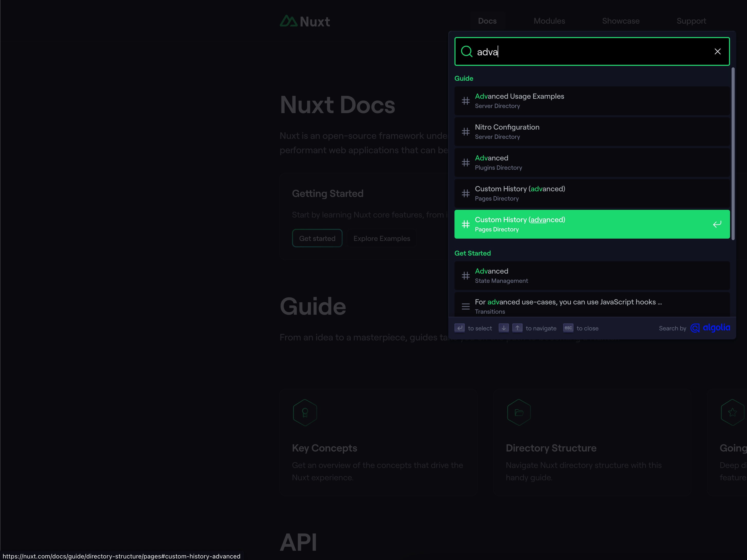Screen dimensions: 747x560
Task: Open the Support page
Action: pos(691,21)
